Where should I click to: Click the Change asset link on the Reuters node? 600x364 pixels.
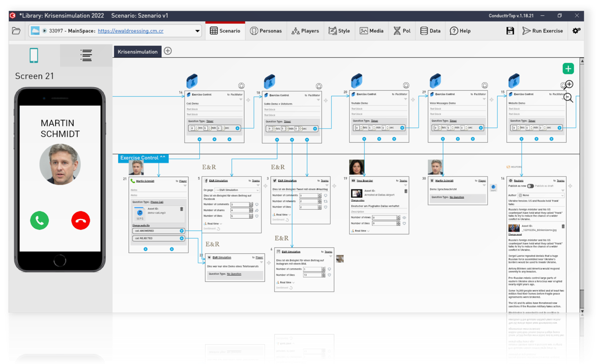click(x=515, y=234)
